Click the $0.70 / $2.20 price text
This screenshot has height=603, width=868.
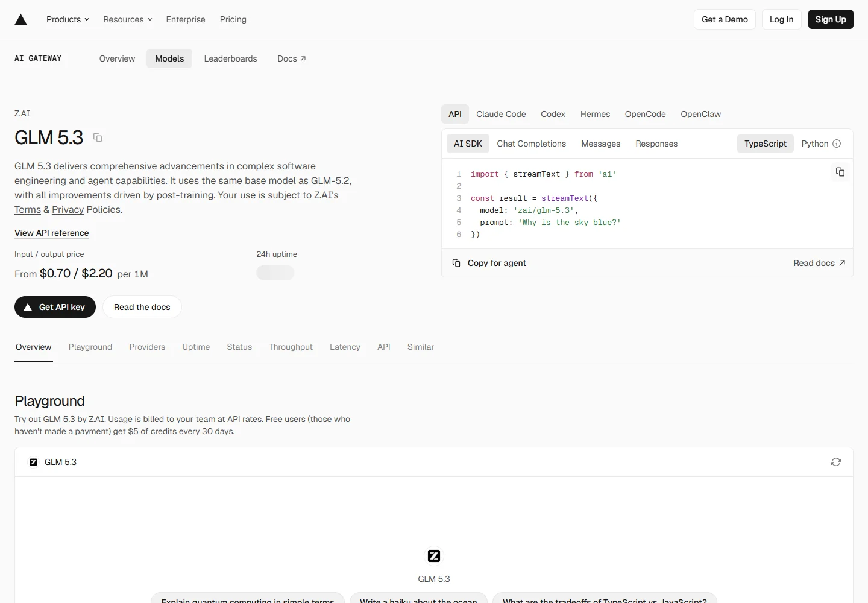(x=76, y=273)
